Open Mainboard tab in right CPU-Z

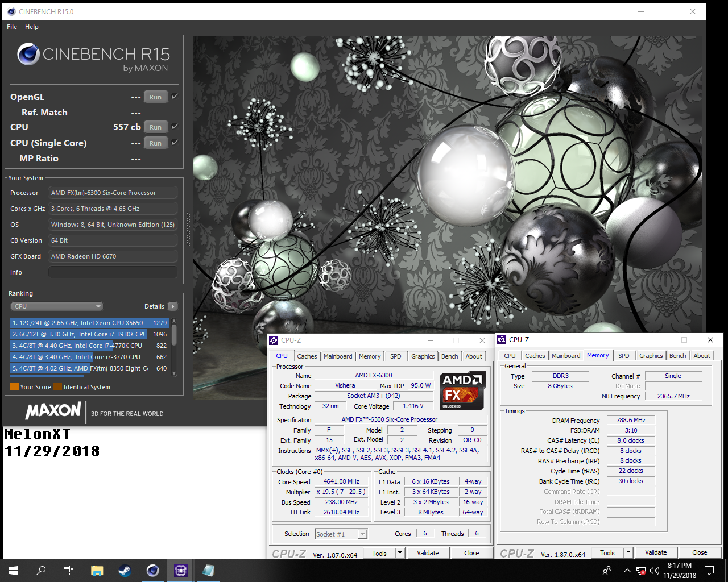(x=566, y=356)
